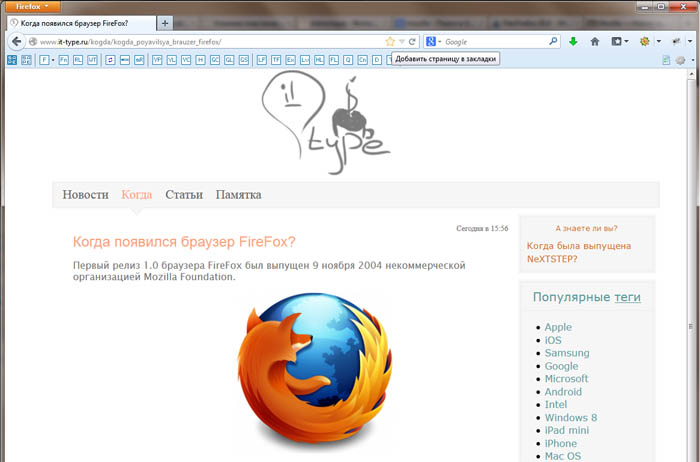The image size is (700, 462).
Task: Click the globe site identity icon in address bar
Action: click(33, 42)
